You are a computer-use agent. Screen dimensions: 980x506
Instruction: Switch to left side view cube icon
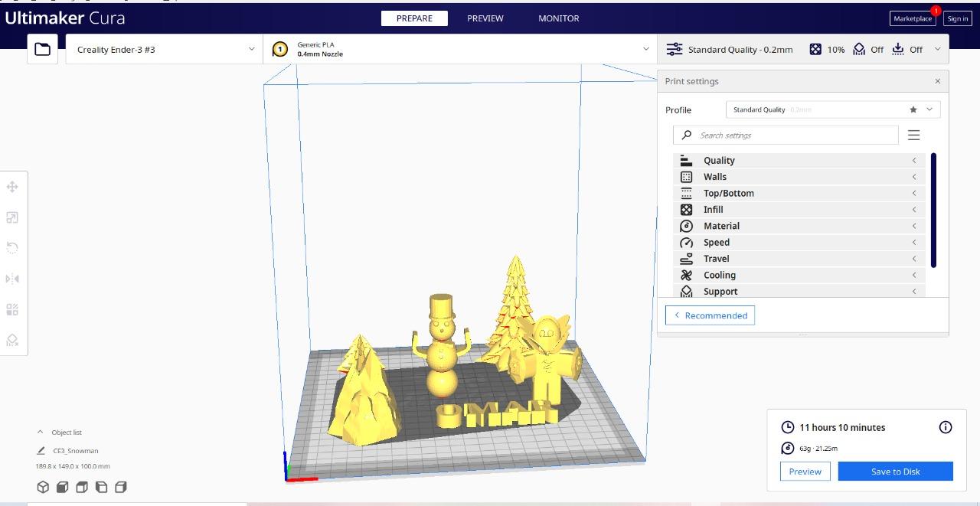point(101,487)
